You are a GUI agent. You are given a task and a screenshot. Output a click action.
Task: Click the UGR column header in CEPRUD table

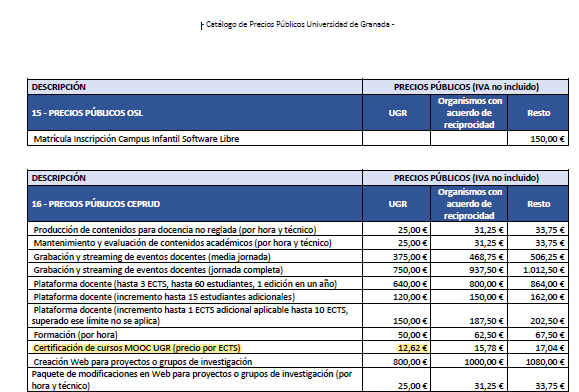click(398, 204)
